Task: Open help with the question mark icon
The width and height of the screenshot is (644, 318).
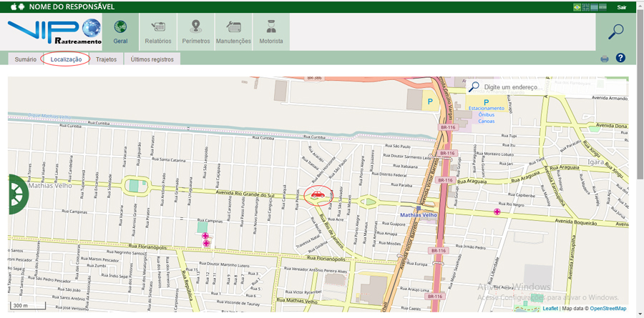Action: pos(620,58)
